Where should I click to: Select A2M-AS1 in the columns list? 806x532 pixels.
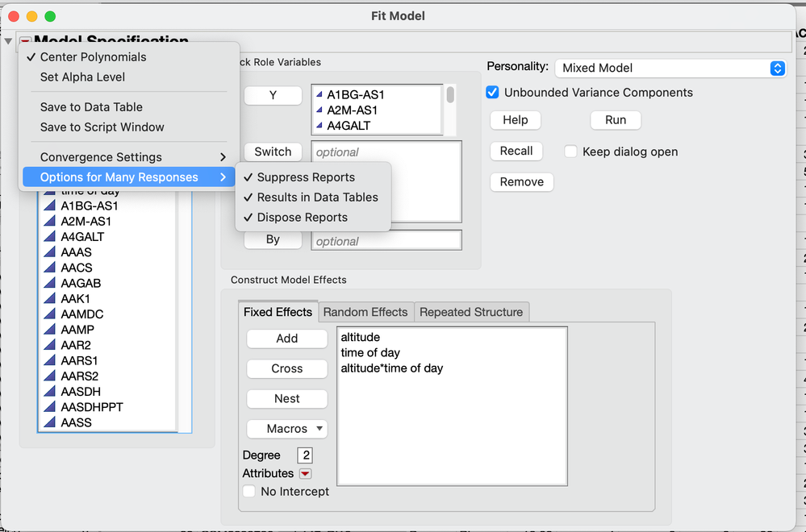tap(86, 221)
